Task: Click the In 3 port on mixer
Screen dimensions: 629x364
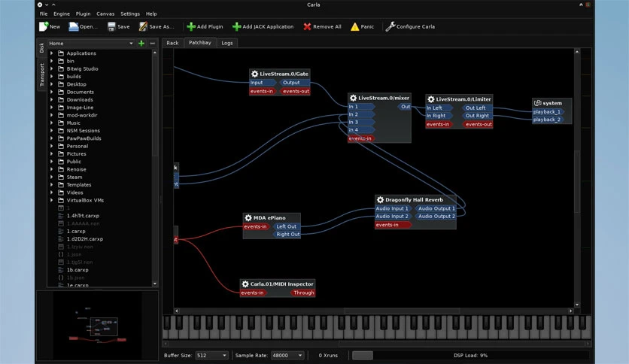Action: coord(360,122)
